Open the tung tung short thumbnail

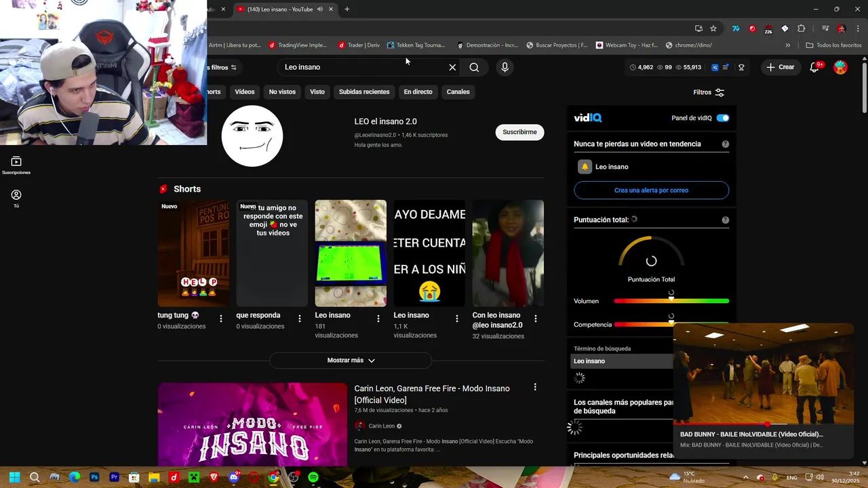pos(193,253)
